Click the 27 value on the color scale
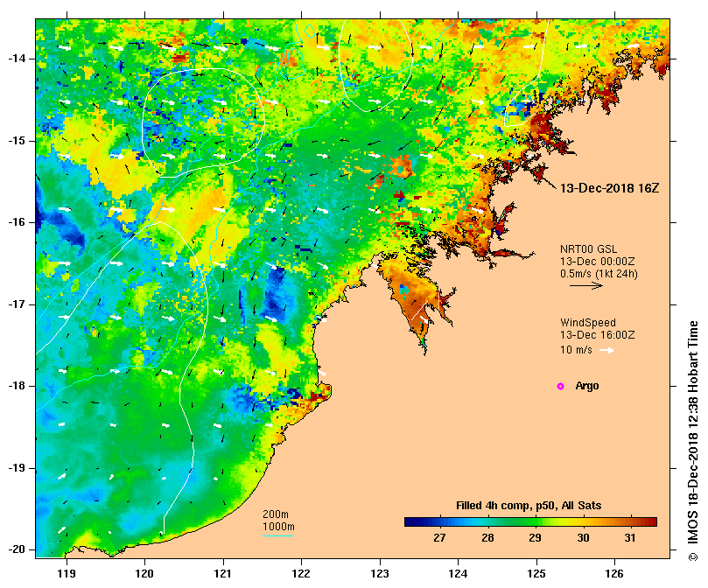The image size is (708, 588). [439, 538]
